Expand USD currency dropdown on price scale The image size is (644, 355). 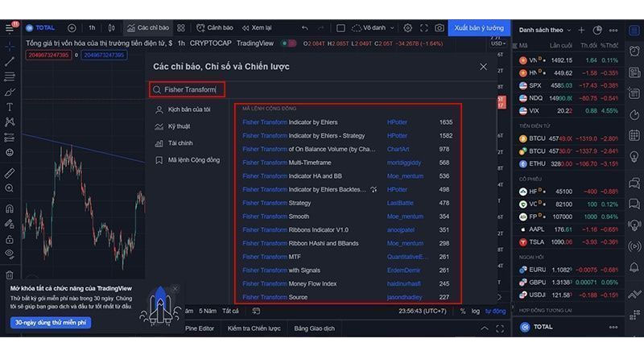pyautogui.click(x=498, y=43)
